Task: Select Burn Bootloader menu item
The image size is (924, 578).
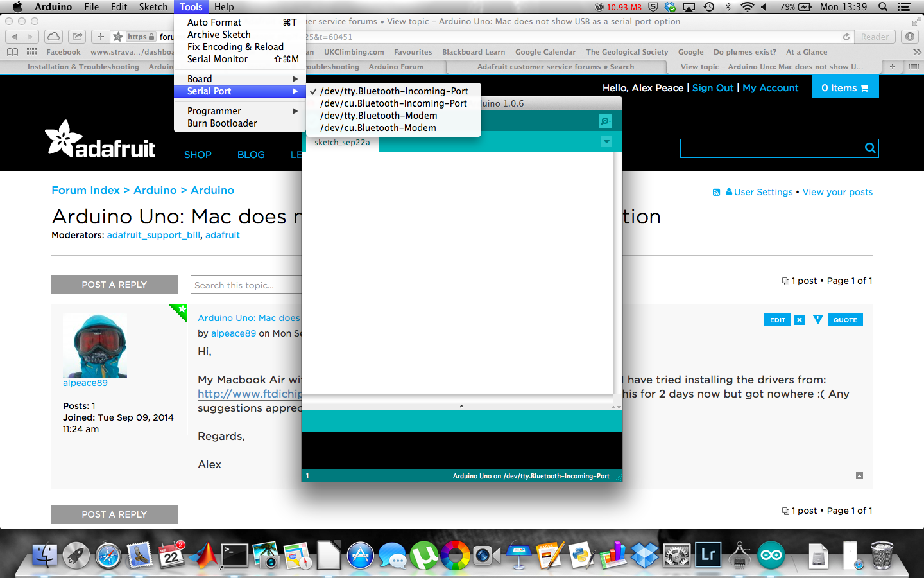Action: [240, 123]
